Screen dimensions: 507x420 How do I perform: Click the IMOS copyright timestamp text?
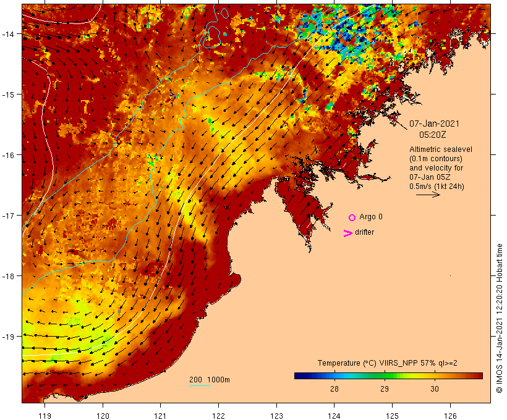click(500, 318)
